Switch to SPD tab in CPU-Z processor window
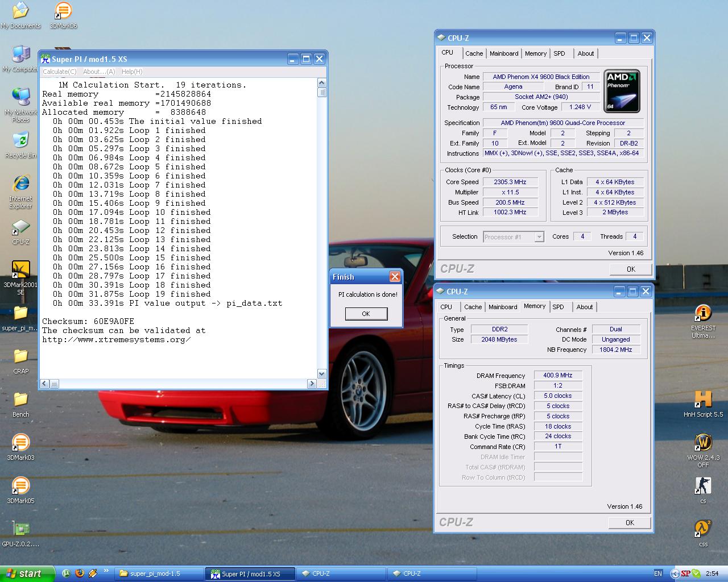This screenshot has width=728, height=582. click(559, 53)
